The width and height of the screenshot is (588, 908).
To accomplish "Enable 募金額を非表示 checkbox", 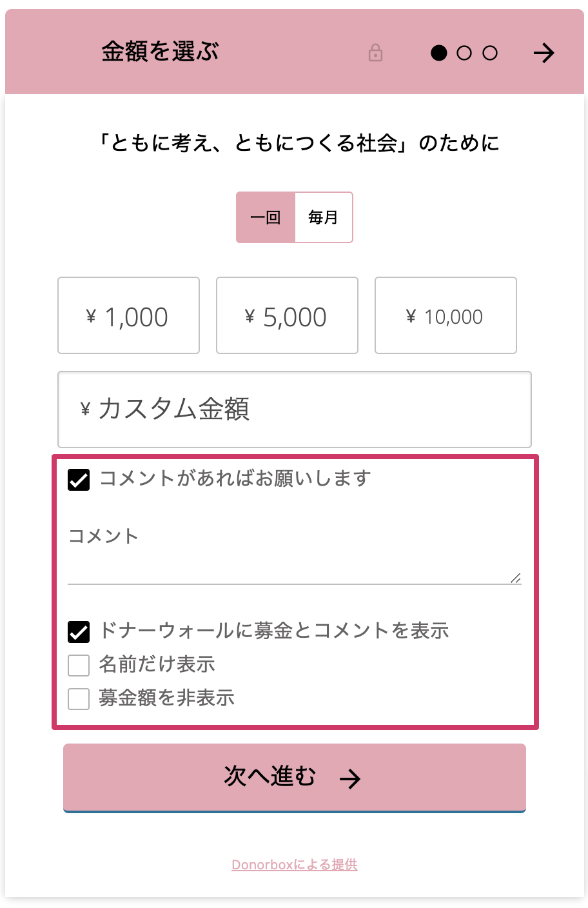I will pyautogui.click(x=79, y=699).
